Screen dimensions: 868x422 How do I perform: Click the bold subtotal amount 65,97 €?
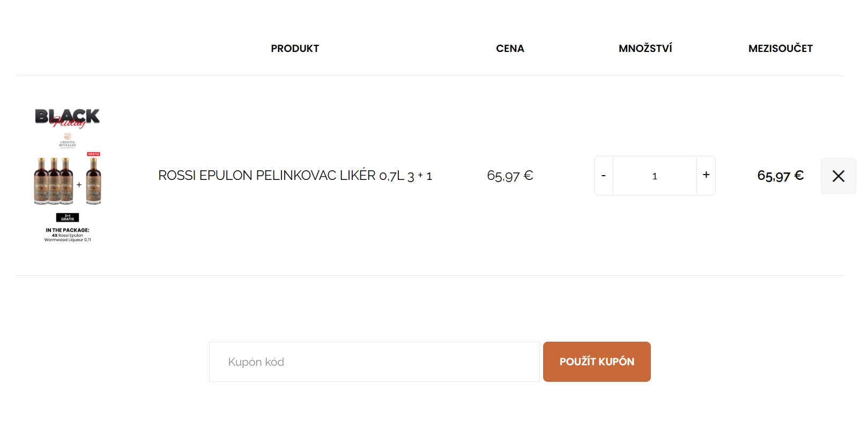coord(780,176)
